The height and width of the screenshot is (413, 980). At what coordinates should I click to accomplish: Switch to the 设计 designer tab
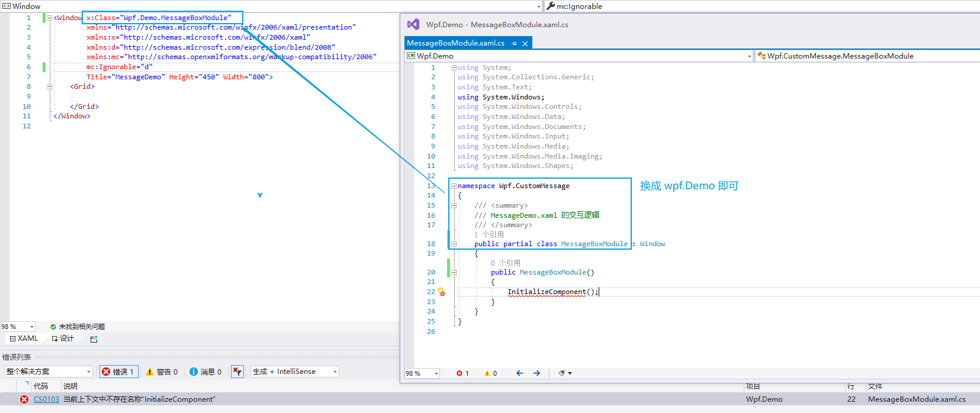pos(63,338)
